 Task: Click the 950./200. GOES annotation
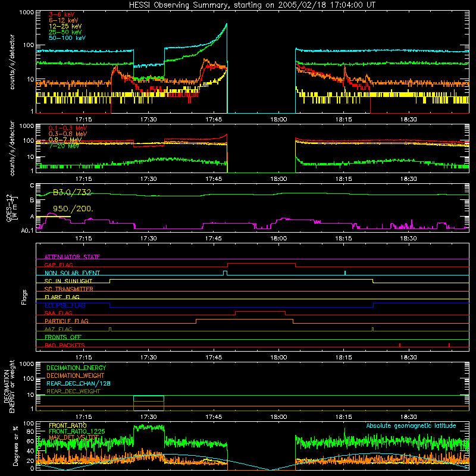[73, 209]
